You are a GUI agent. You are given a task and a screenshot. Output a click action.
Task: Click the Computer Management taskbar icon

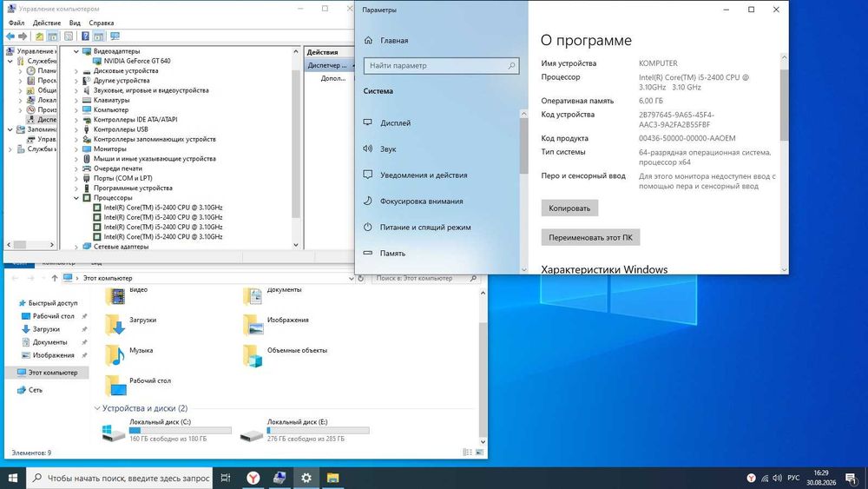tap(279, 478)
